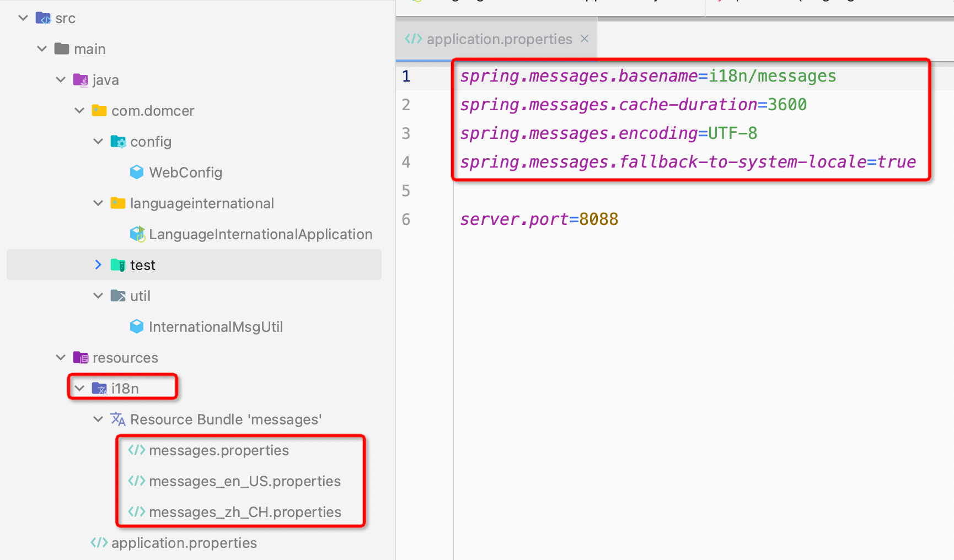Collapse the src folder chevron
This screenshot has width=954, height=560.
click(23, 18)
